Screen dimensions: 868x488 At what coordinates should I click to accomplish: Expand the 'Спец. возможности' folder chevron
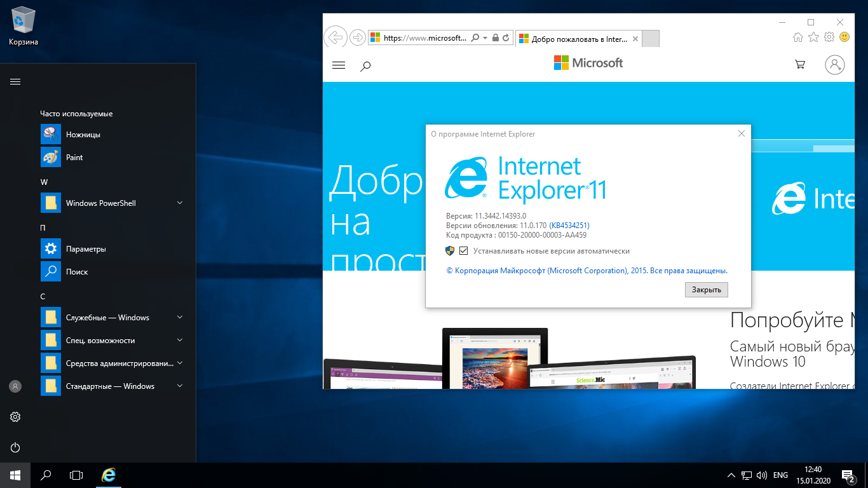pos(180,341)
